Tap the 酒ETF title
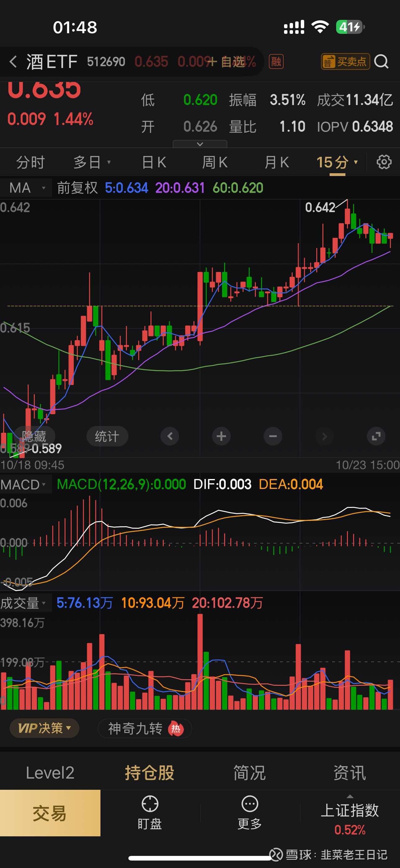The width and height of the screenshot is (400, 868). 52,62
